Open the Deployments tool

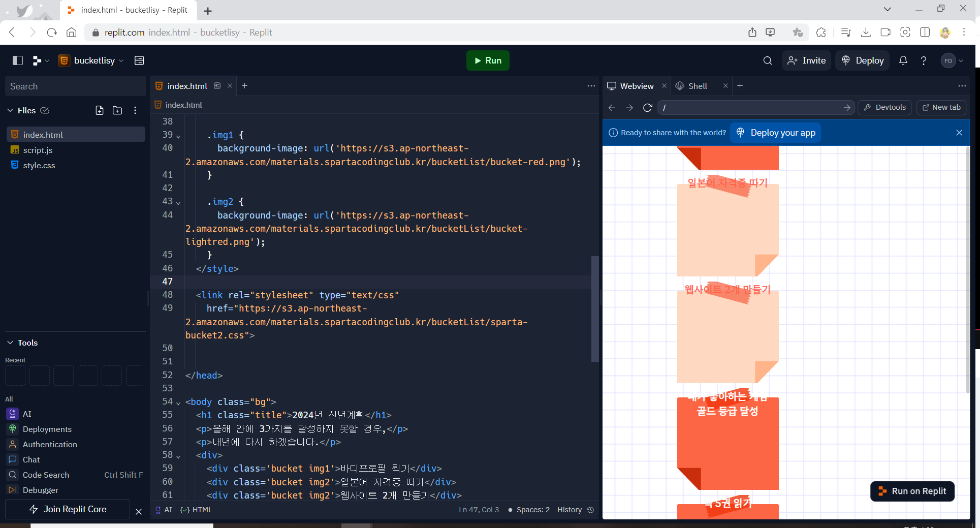76,429
